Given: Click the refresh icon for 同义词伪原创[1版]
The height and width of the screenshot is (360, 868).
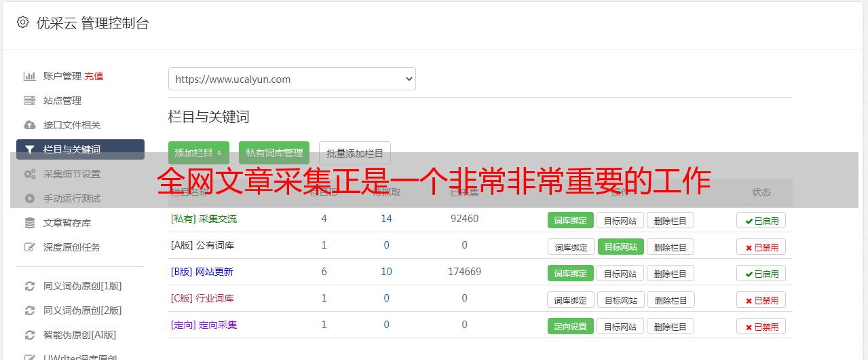Looking at the screenshot, I should tap(29, 286).
